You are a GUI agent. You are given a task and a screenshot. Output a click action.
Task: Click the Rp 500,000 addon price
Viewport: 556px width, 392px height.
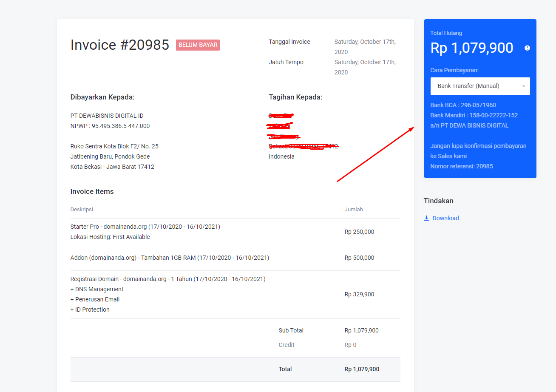tap(359, 258)
